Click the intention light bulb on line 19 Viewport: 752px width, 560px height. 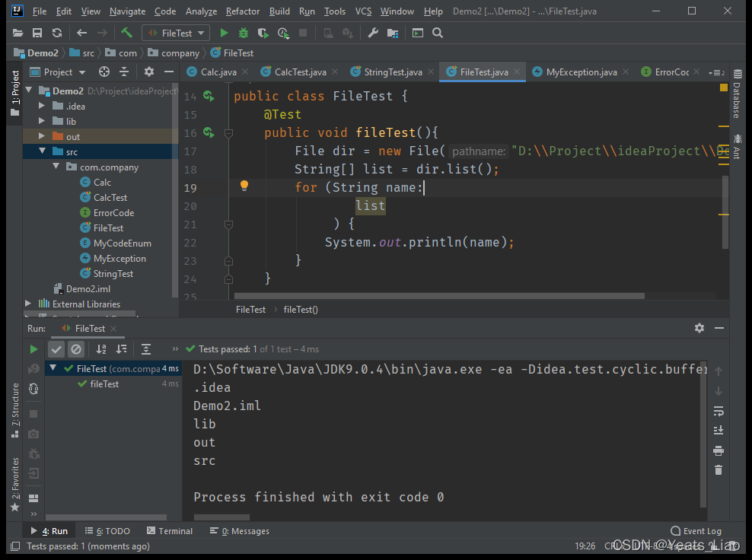[244, 186]
